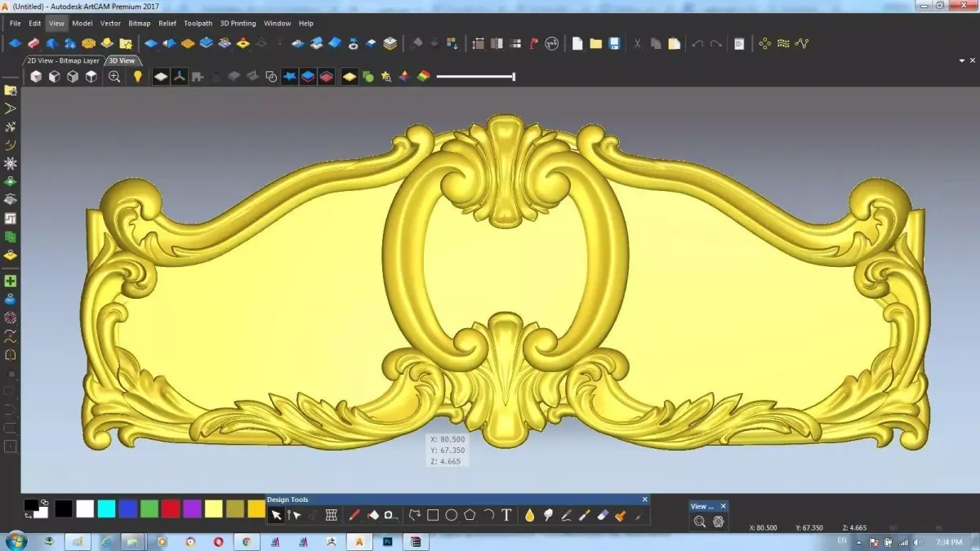Viewport: 980px width, 551px height.
Task: Select the arrow Select tool in Design Tools
Action: [x=276, y=515]
